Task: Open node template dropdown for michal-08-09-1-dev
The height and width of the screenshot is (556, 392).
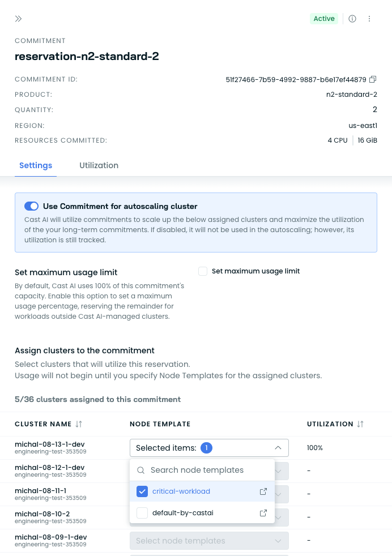Action: [x=209, y=541]
